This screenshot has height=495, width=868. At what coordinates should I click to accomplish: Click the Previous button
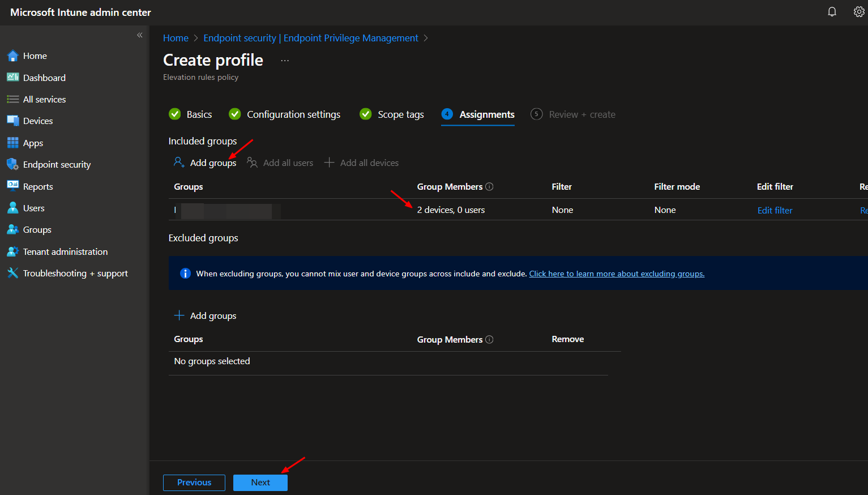coord(194,483)
